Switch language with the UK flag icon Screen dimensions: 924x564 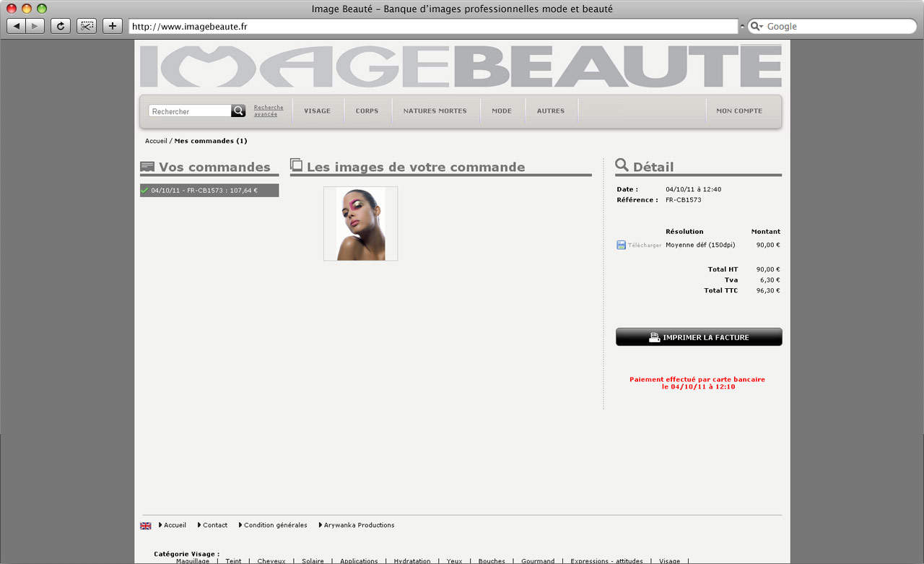point(146,526)
